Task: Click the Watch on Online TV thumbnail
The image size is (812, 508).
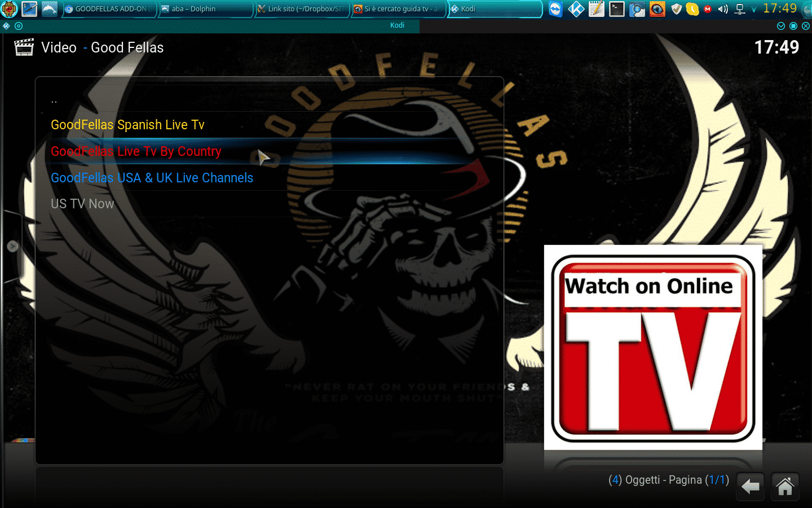Action: click(653, 348)
